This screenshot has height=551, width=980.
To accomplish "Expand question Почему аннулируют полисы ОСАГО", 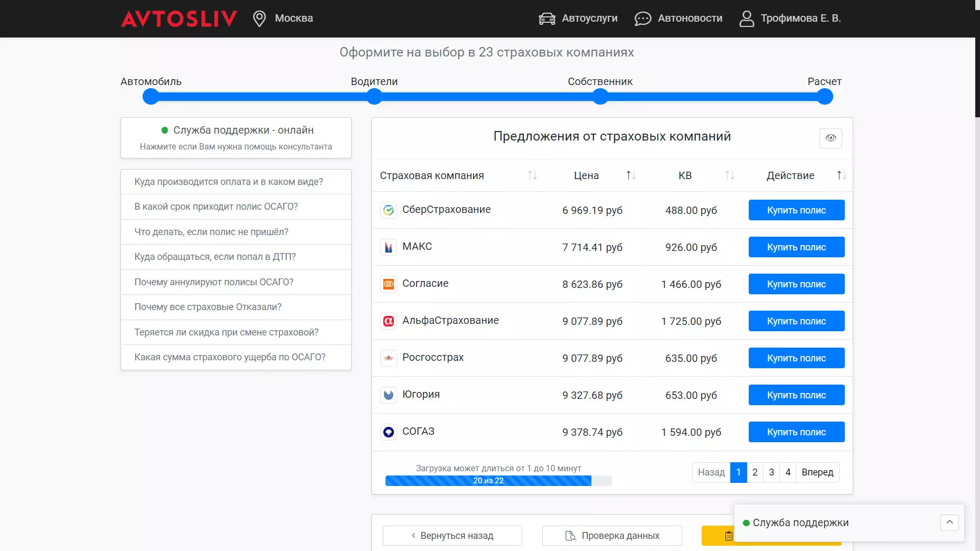I will click(x=236, y=282).
